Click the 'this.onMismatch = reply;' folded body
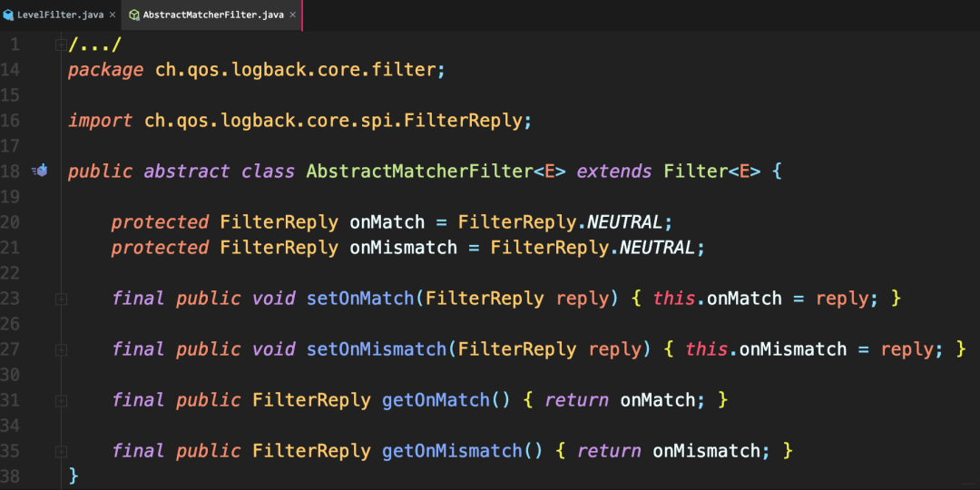The height and width of the screenshot is (490, 980). point(815,348)
